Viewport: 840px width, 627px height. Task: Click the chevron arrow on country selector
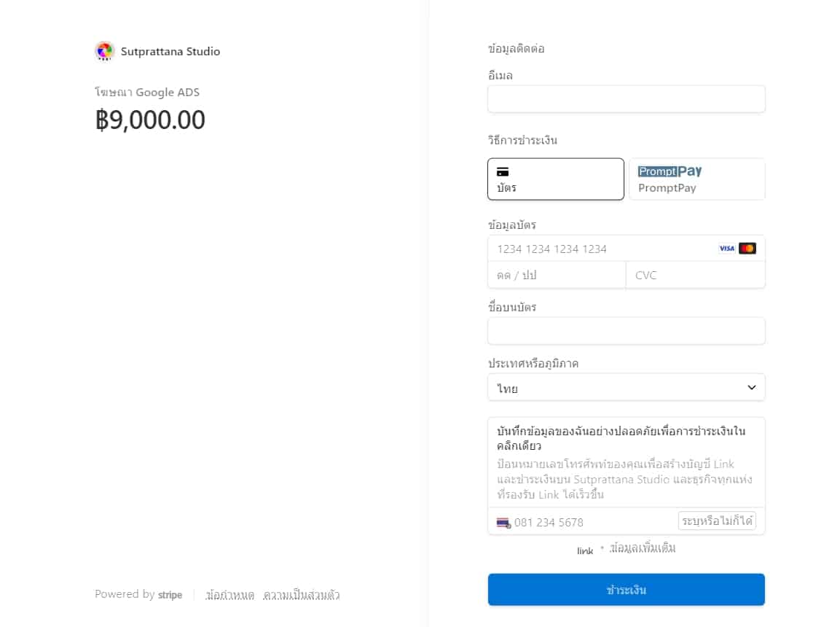(752, 387)
